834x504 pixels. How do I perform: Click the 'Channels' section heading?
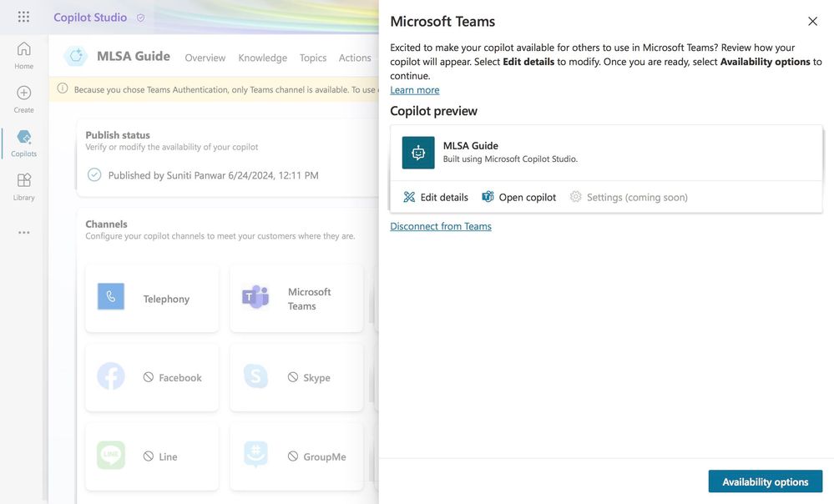(106, 224)
